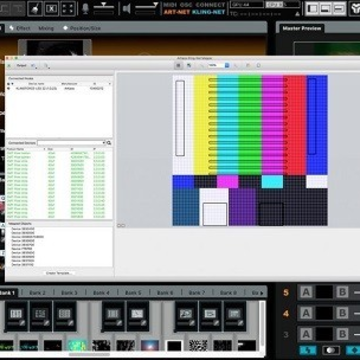Select the tall blue outlined fixture on canvas
This screenshot has height=360, width=360.
point(312,117)
